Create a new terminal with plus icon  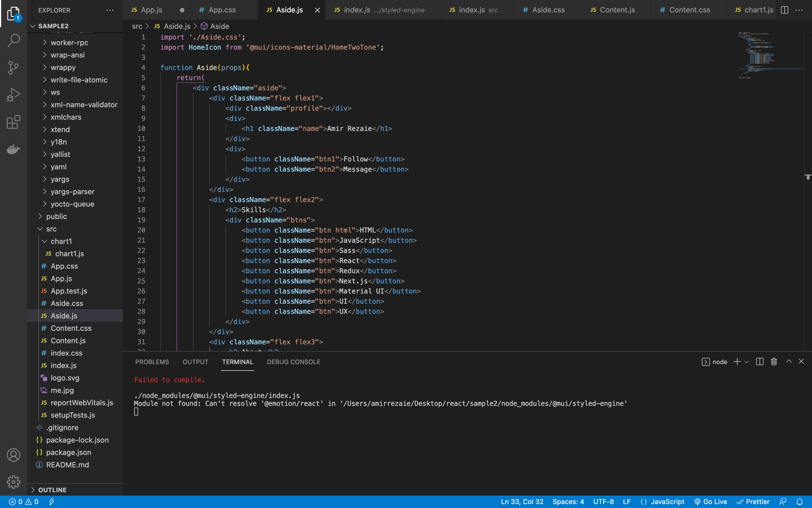point(737,362)
